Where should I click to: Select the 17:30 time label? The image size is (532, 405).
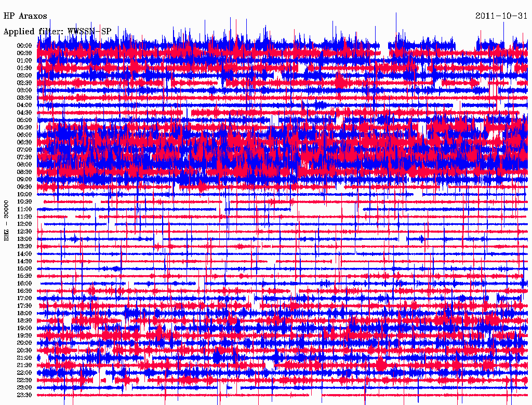pos(24,306)
